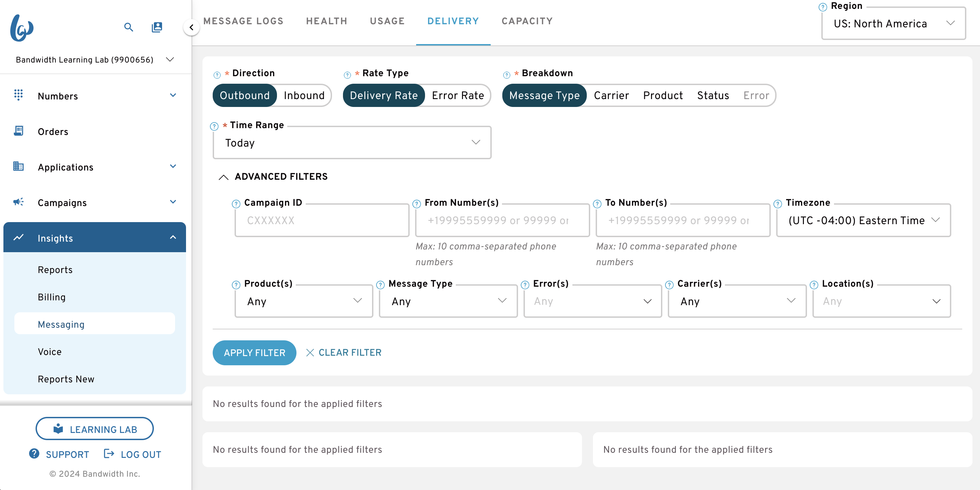Set breakdown to Product
This screenshot has height=490, width=980.
click(663, 95)
